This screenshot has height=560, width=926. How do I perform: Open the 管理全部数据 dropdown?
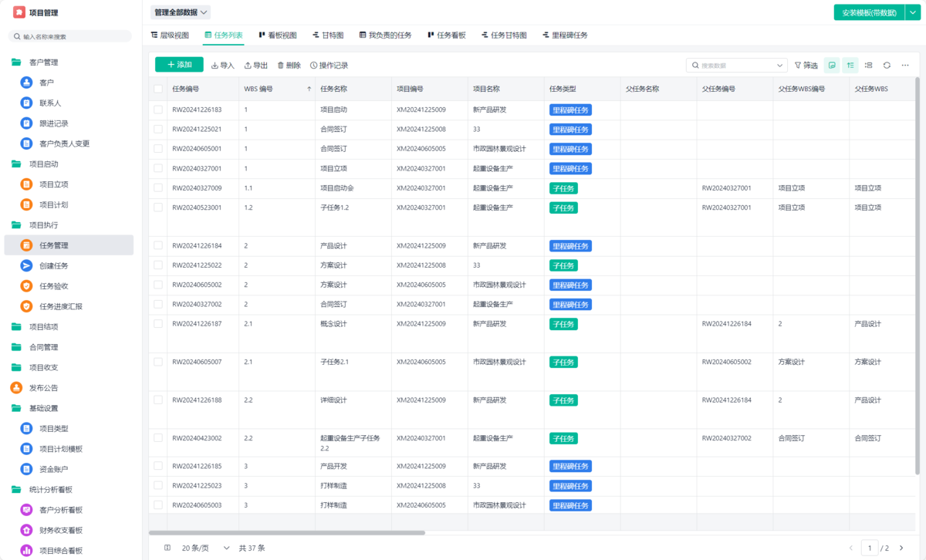coord(181,12)
